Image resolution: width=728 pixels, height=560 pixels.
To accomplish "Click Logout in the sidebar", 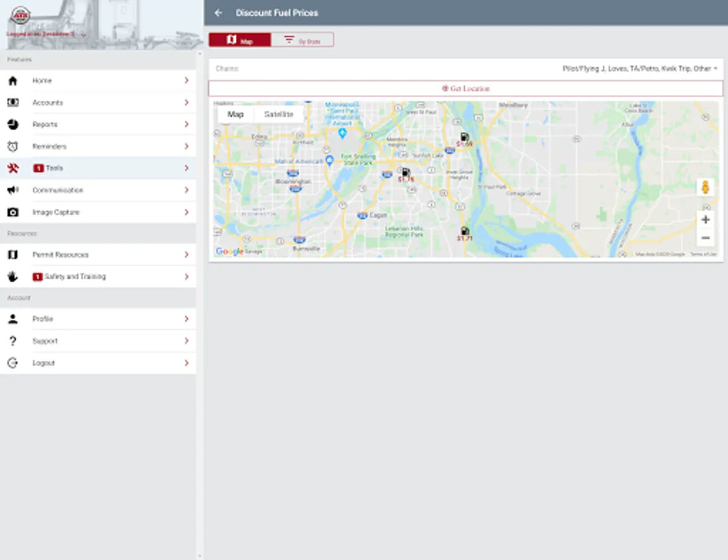I will click(x=44, y=363).
